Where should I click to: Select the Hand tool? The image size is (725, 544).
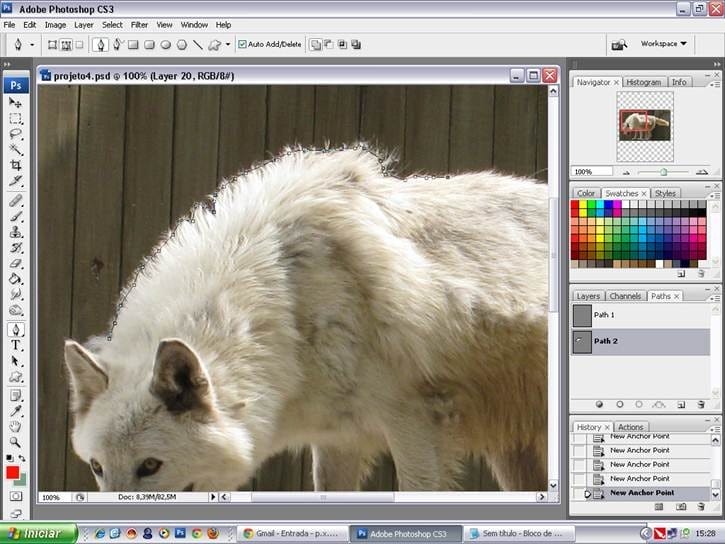[16, 427]
